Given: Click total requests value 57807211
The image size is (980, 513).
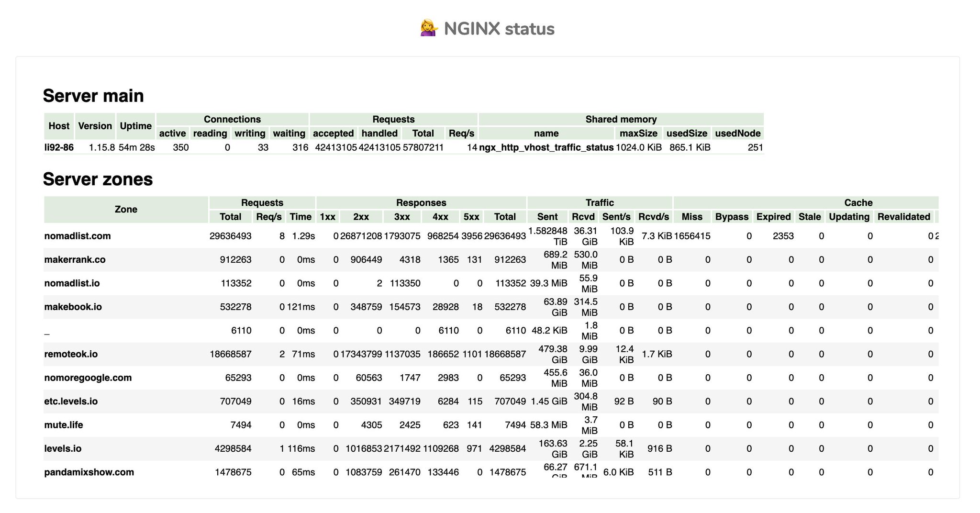Looking at the screenshot, I should tap(423, 147).
